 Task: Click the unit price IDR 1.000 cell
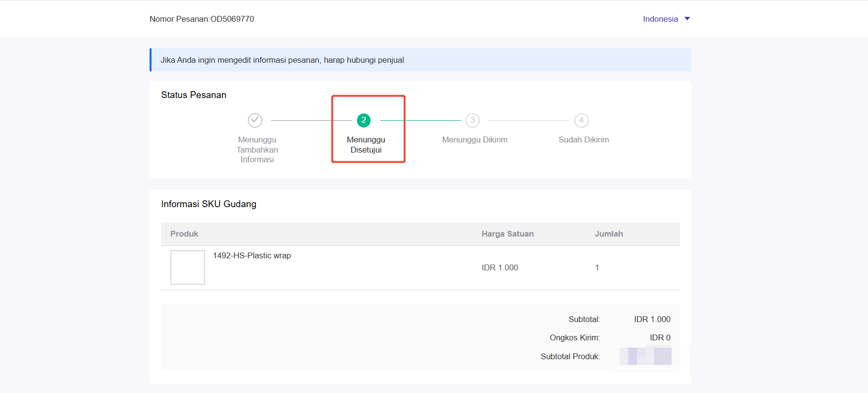click(499, 267)
